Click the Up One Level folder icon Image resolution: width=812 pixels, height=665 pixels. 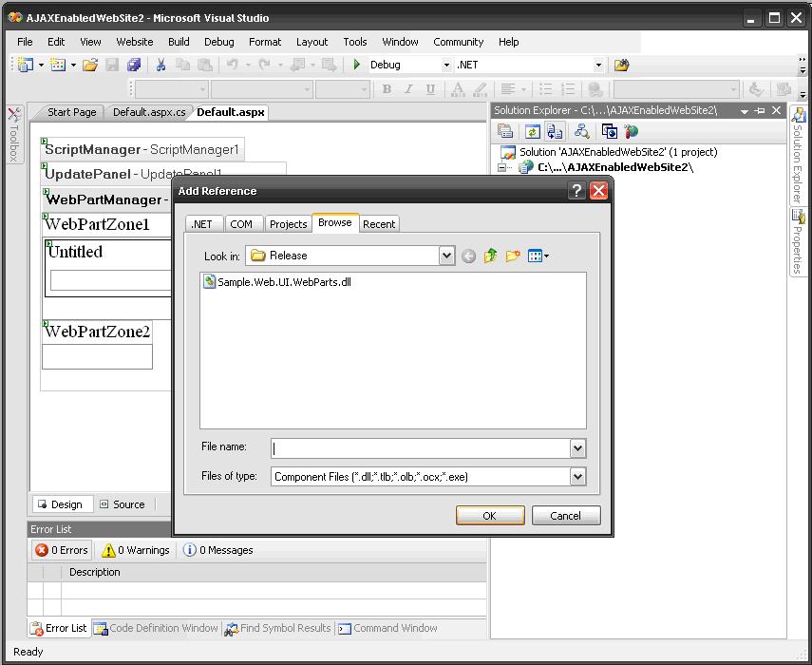490,256
